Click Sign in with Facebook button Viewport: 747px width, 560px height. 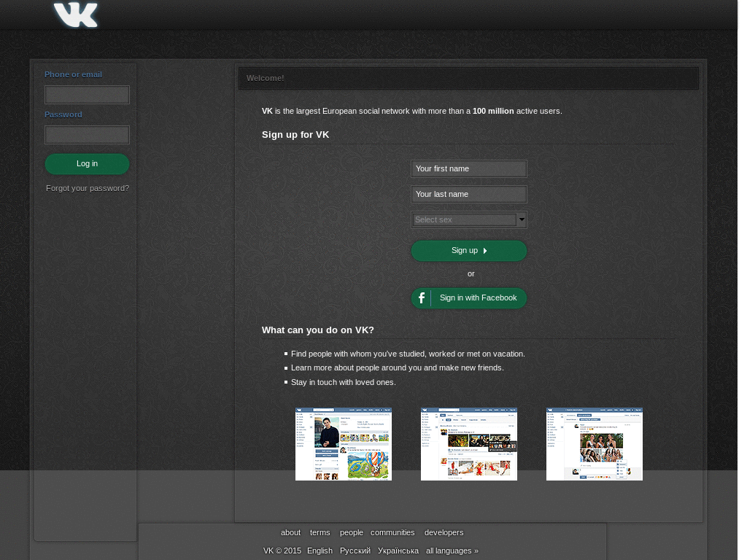click(x=469, y=298)
